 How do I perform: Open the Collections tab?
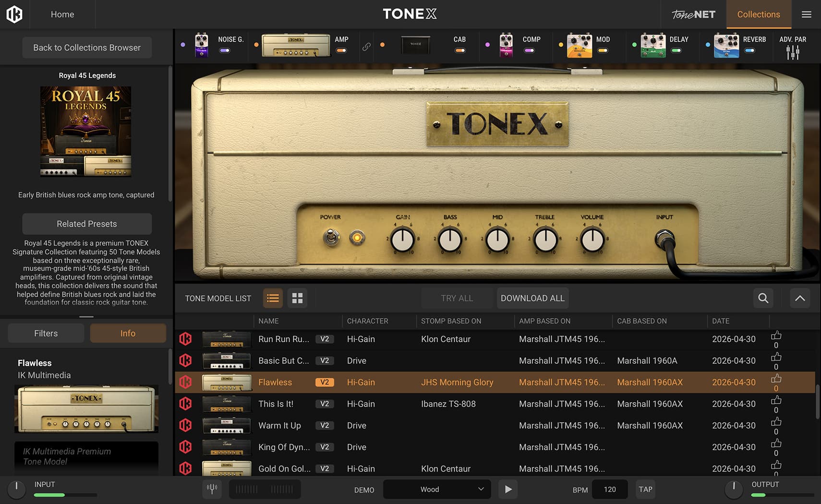(x=759, y=14)
